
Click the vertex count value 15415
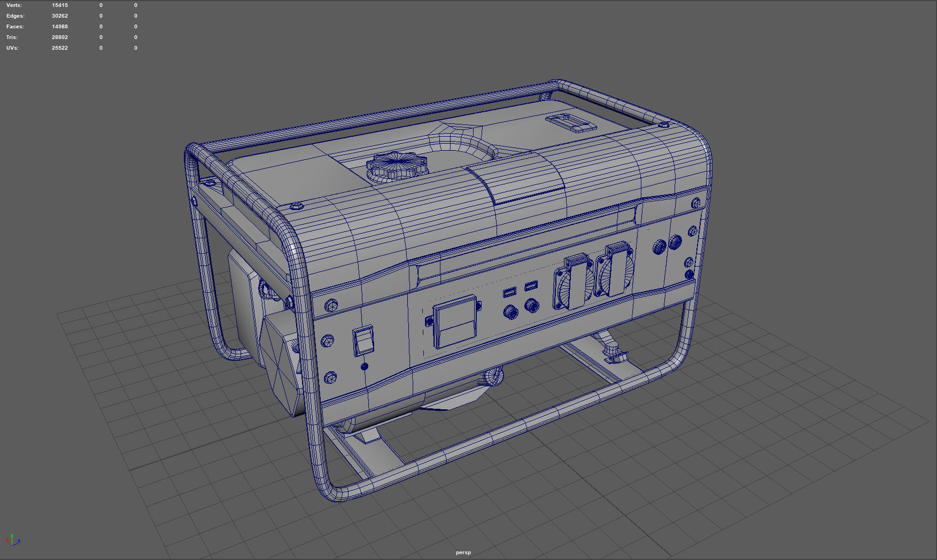tap(60, 5)
